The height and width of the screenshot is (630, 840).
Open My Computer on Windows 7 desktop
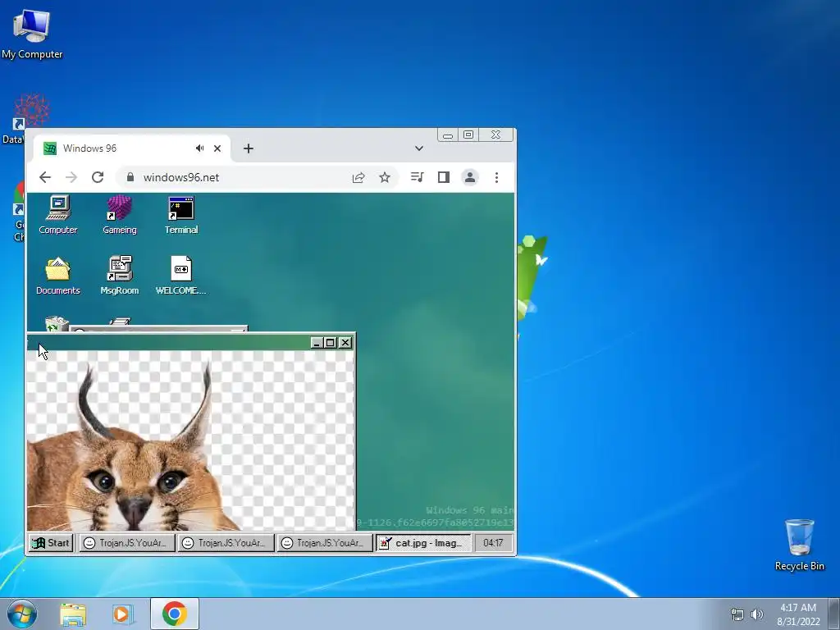32,34
